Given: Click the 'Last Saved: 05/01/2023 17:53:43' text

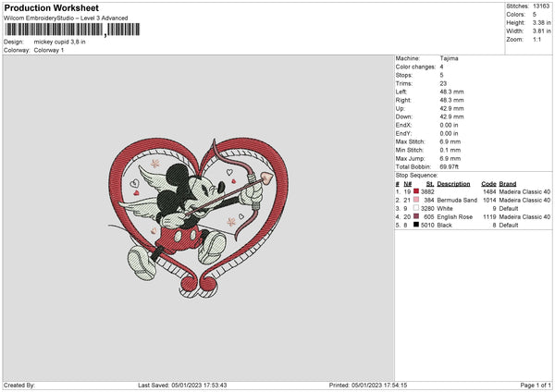Looking at the screenshot, I should (182, 386).
